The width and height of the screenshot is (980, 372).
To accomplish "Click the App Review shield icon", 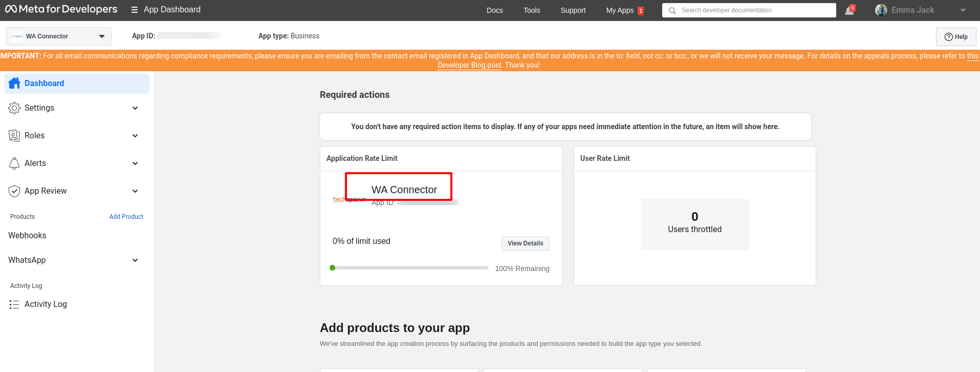I will [14, 191].
